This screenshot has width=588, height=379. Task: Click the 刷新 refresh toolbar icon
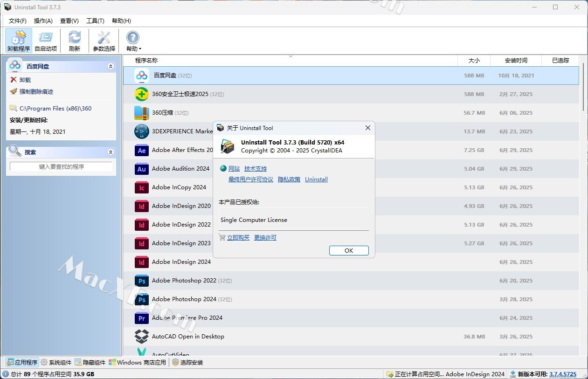[74, 41]
